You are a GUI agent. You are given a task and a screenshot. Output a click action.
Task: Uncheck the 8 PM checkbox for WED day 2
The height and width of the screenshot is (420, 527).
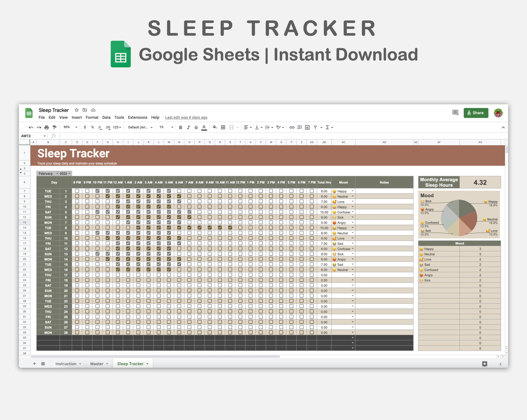pyautogui.click(x=77, y=196)
